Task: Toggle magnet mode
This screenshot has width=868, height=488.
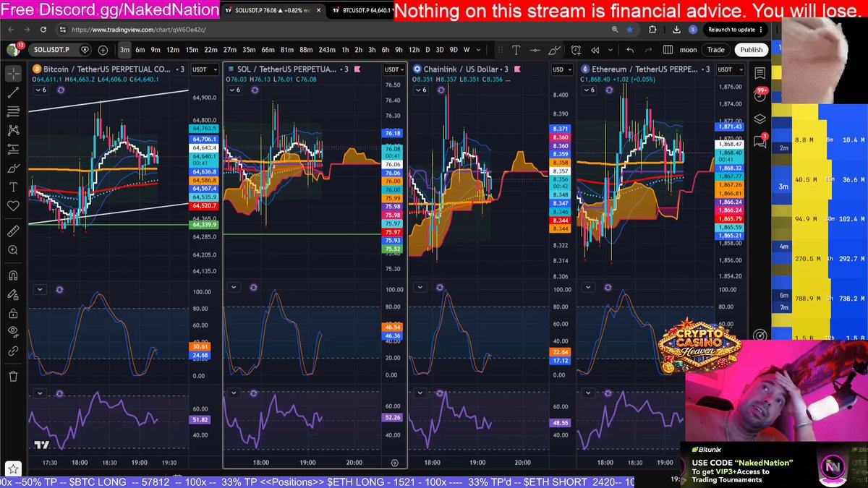Action: point(13,275)
